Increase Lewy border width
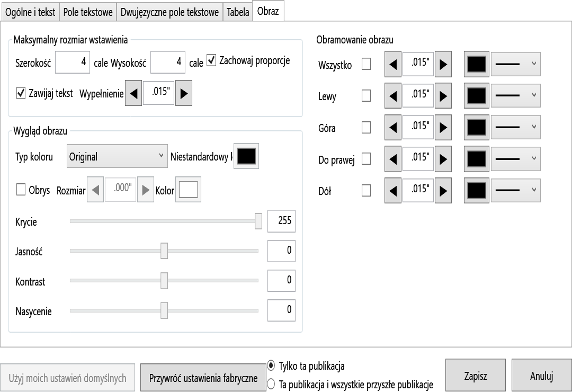Screen dimensions: 572x392 coord(443,96)
